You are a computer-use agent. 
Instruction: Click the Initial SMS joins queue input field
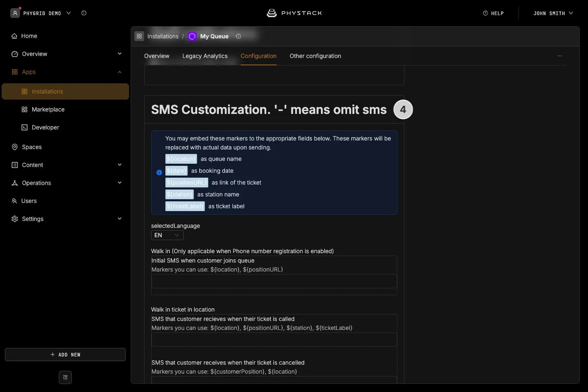[x=274, y=281]
